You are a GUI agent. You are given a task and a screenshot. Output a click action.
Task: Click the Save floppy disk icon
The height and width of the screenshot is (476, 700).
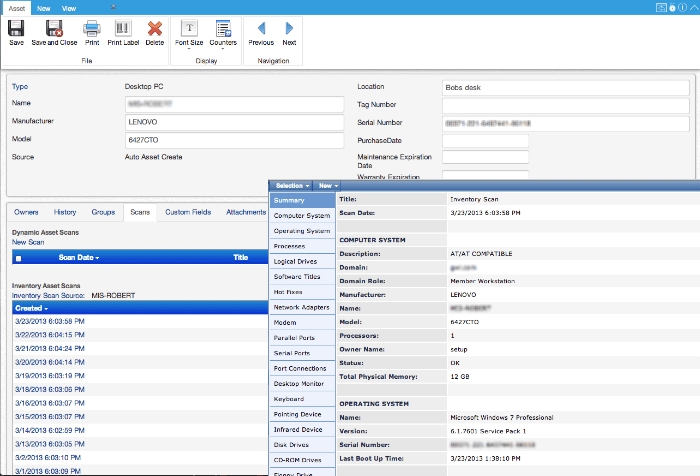point(16,29)
